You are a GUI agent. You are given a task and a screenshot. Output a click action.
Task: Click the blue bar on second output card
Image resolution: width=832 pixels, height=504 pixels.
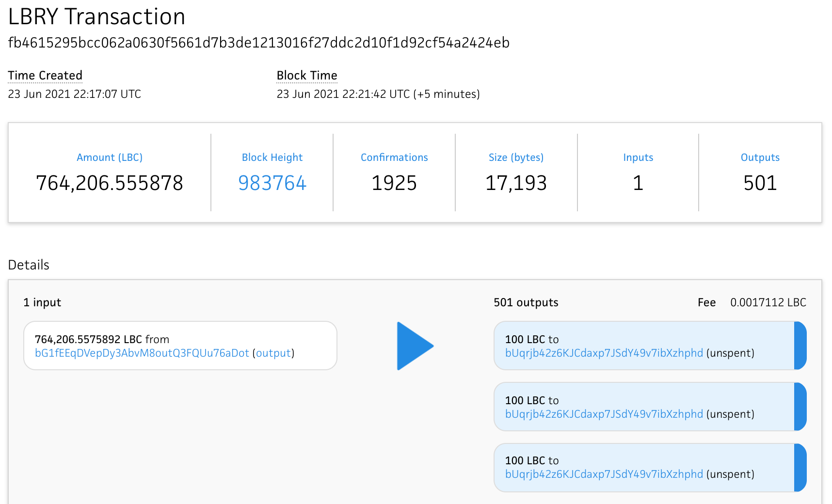(800, 407)
